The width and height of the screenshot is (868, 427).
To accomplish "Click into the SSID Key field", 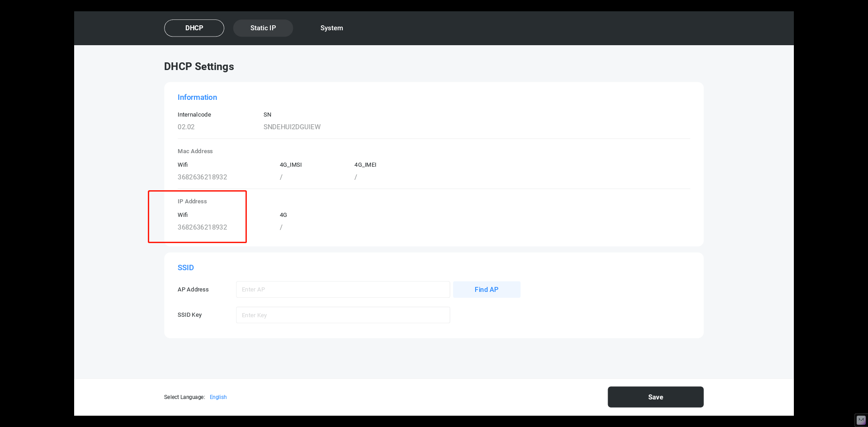I will (x=343, y=315).
